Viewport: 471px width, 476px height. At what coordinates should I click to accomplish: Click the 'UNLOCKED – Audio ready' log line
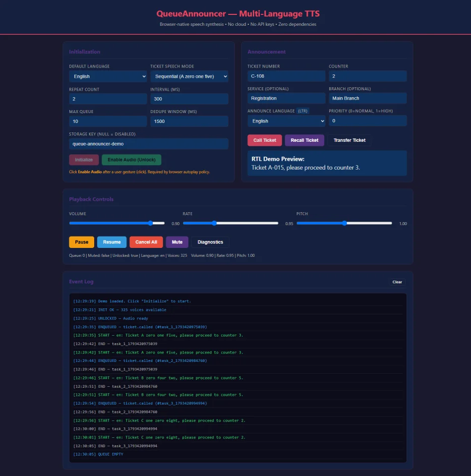(x=237, y=318)
